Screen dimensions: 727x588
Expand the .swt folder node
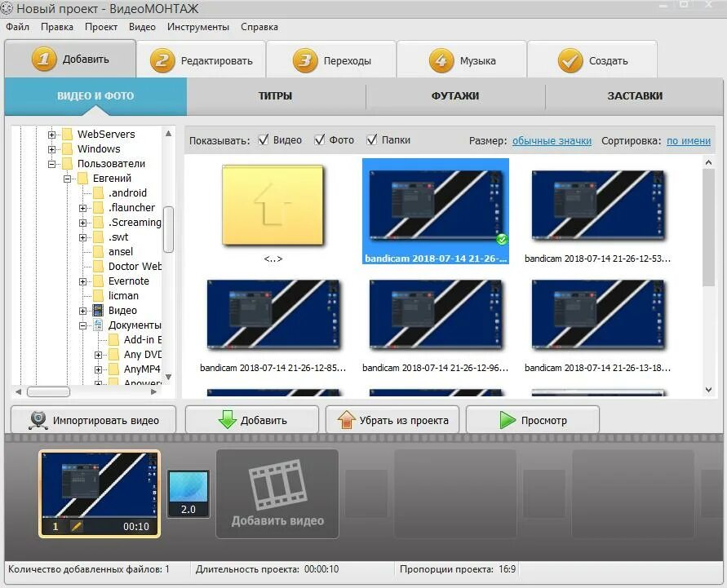point(82,237)
